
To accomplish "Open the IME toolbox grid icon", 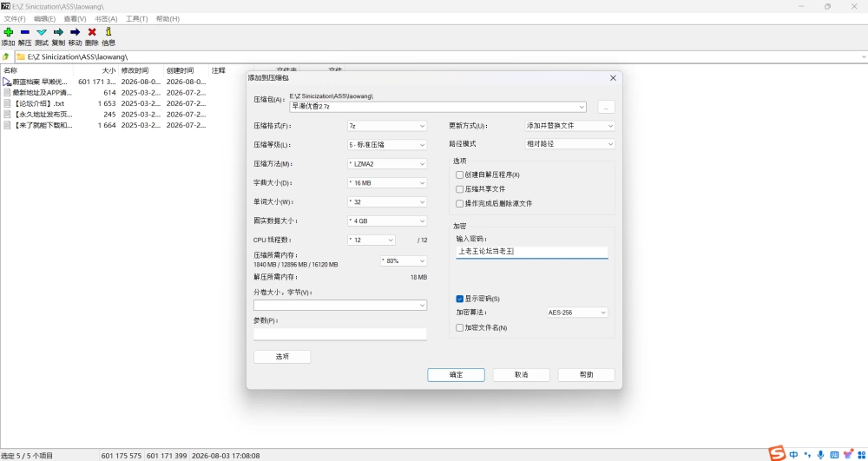I will point(862,454).
